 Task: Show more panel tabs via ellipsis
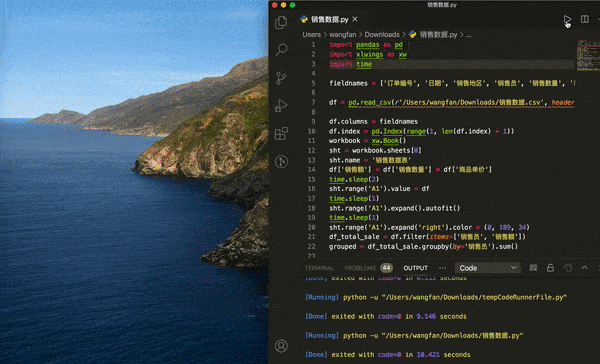[x=443, y=268]
